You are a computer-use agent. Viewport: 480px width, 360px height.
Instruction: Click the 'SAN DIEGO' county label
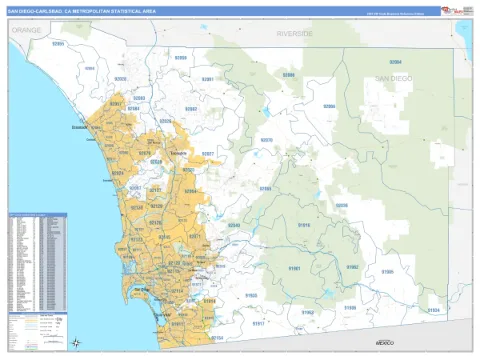pos(394,79)
